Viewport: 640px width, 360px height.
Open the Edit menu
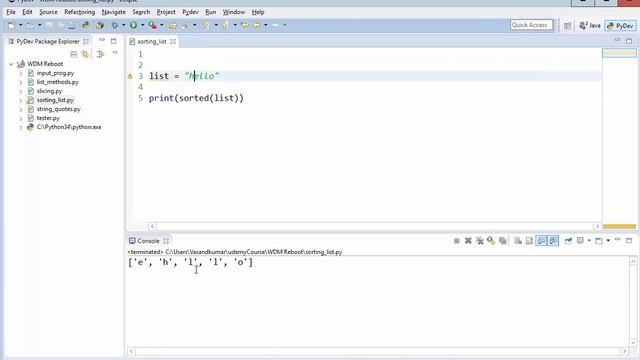(x=27, y=12)
